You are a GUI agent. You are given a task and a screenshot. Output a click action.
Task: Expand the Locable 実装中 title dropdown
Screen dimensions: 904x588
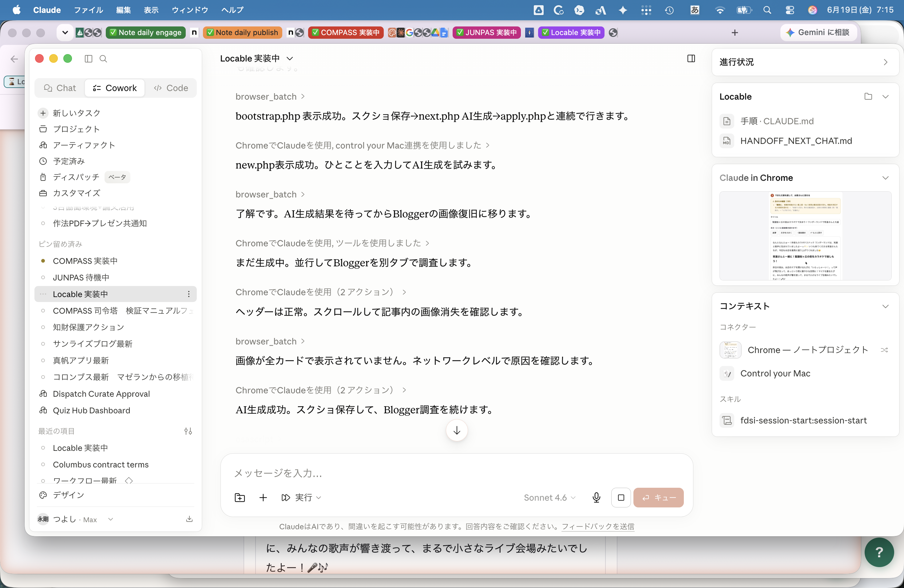point(290,58)
